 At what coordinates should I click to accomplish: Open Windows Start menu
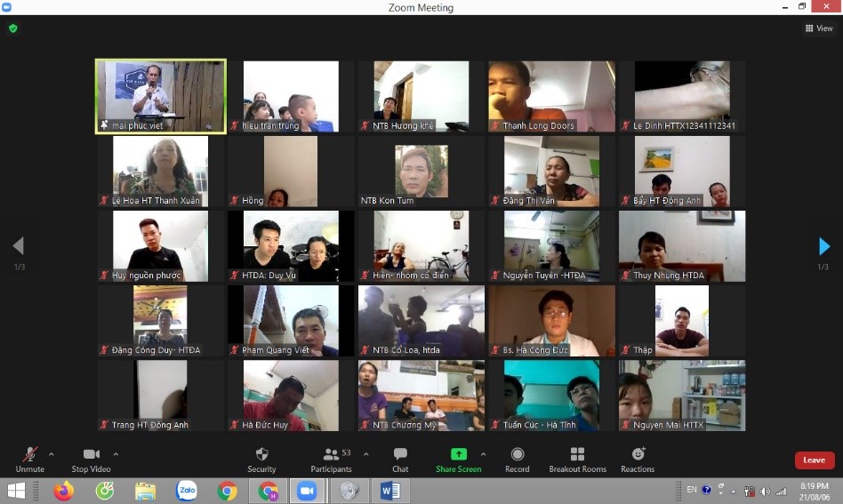pyautogui.click(x=16, y=491)
